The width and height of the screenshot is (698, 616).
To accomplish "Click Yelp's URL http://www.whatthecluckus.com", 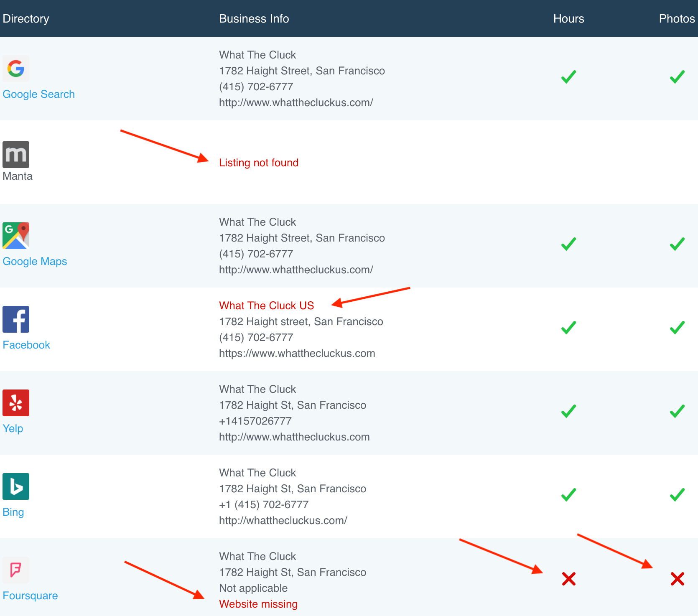I will [x=294, y=437].
